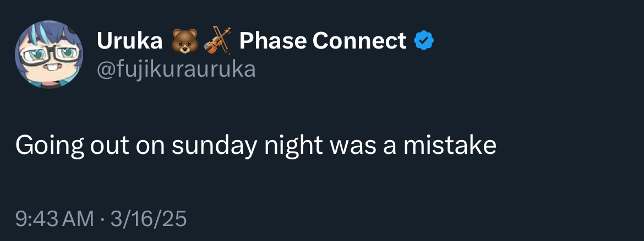
Task: Click the "AM" part of timestamp
Action: [x=80, y=219]
